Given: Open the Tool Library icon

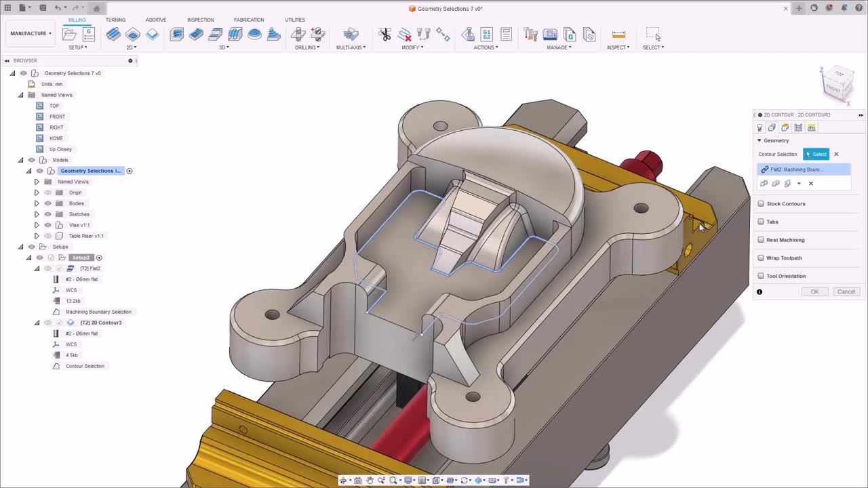Looking at the screenshot, I should [x=531, y=34].
